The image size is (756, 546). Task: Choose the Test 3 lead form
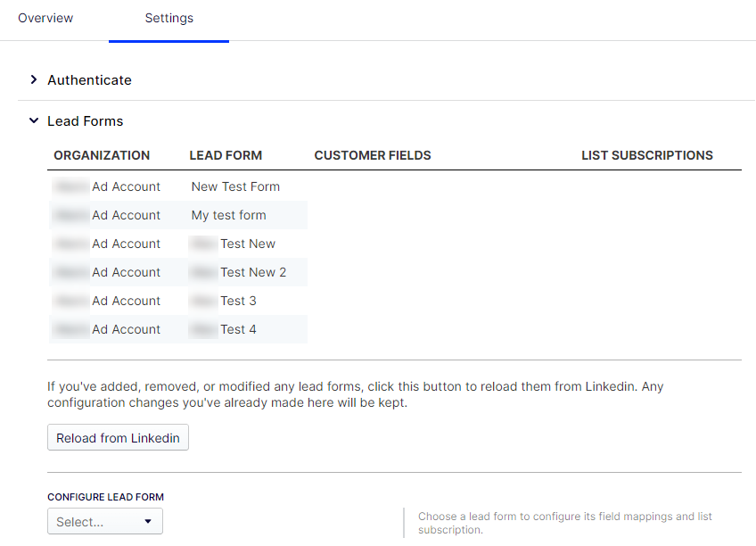tap(238, 301)
